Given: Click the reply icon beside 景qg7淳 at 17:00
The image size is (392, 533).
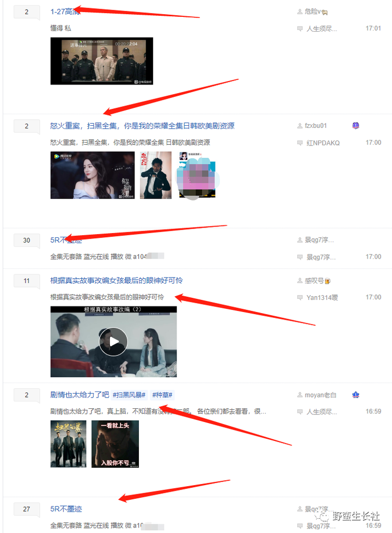Looking at the screenshot, I should [x=300, y=257].
